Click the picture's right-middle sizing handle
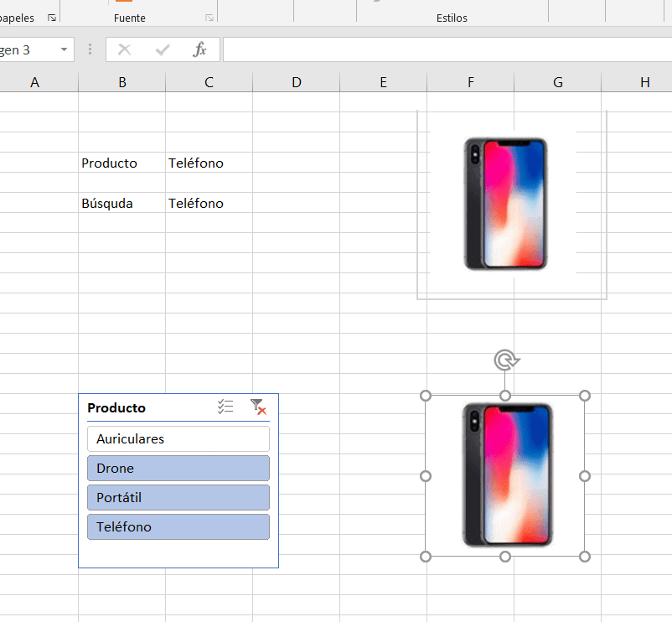The width and height of the screenshot is (672, 622). (x=585, y=476)
